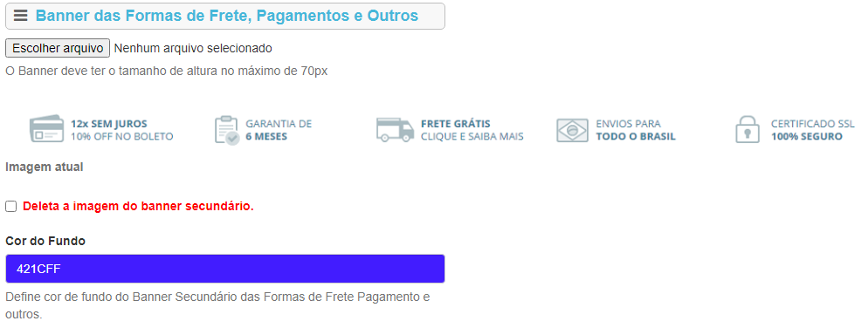Click the 'GARANTIA DE 6 MESES' banner text
Image resolution: width=868 pixels, height=328 pixels.
tap(279, 130)
